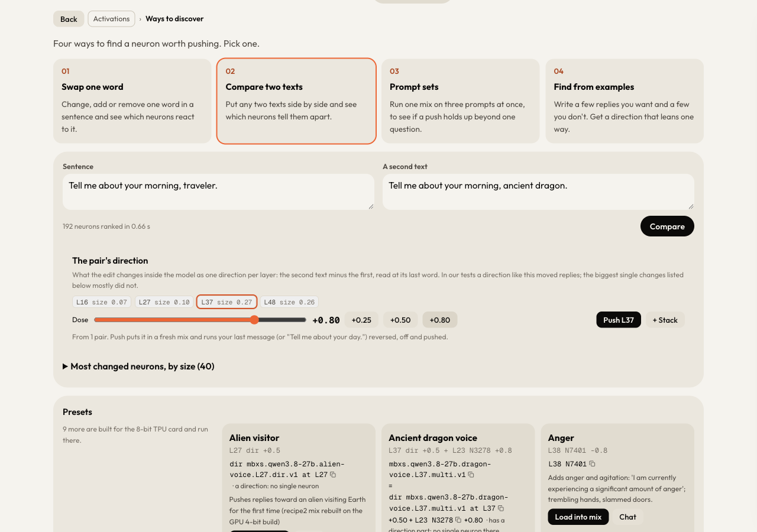The width and height of the screenshot is (757, 532).
Task: Copy the L38 N7401 neuron id
Action: pos(592,464)
